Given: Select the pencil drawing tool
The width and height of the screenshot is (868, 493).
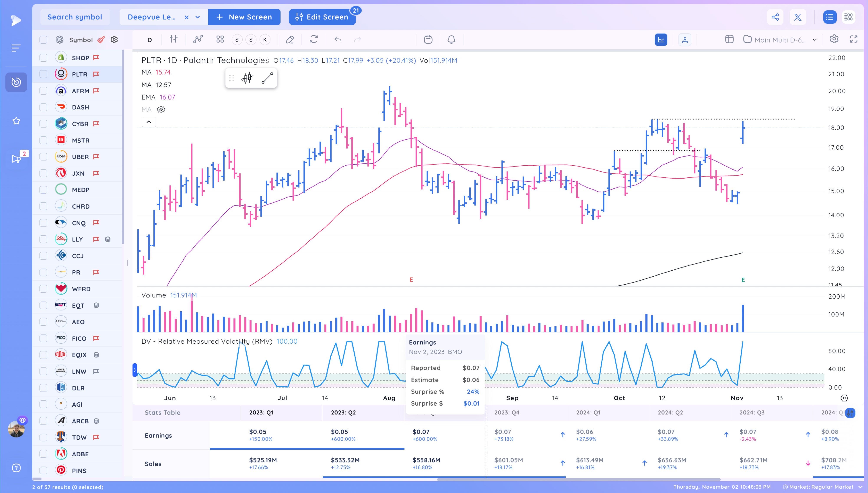Looking at the screenshot, I should click(x=290, y=40).
